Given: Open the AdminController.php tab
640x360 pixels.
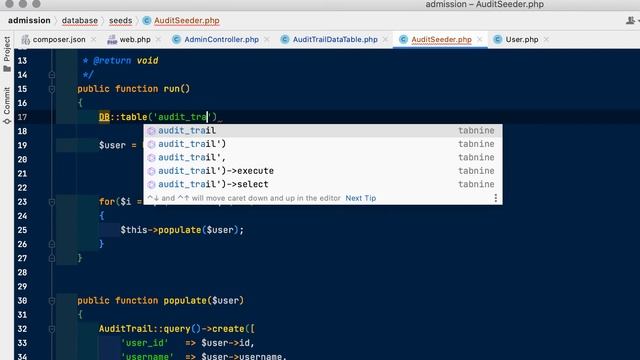Looking at the screenshot, I should [221, 40].
